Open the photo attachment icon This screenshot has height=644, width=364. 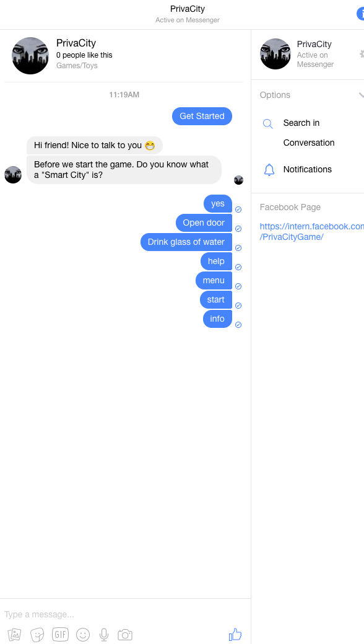14,635
